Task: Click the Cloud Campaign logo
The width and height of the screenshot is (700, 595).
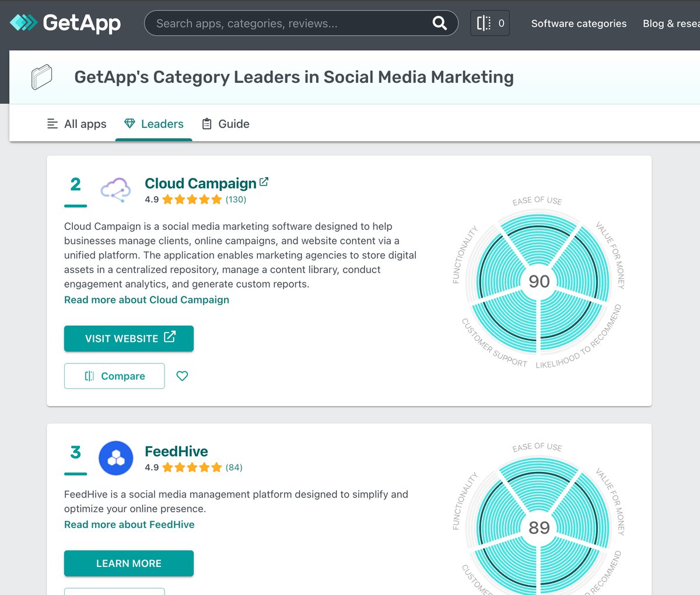Action: click(x=116, y=190)
